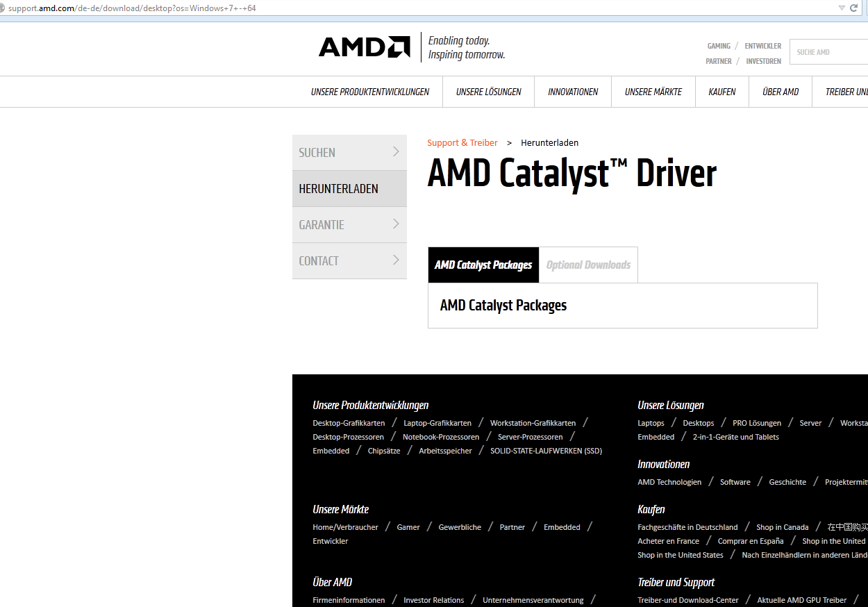The width and height of the screenshot is (868, 607).
Task: Open the PARTNER header link
Action: click(x=719, y=61)
